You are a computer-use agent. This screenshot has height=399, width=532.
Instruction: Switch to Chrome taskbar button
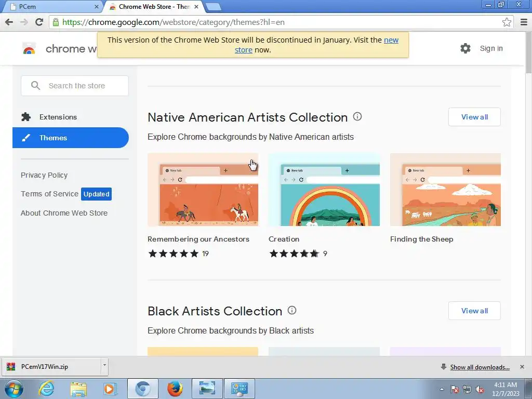click(143, 389)
